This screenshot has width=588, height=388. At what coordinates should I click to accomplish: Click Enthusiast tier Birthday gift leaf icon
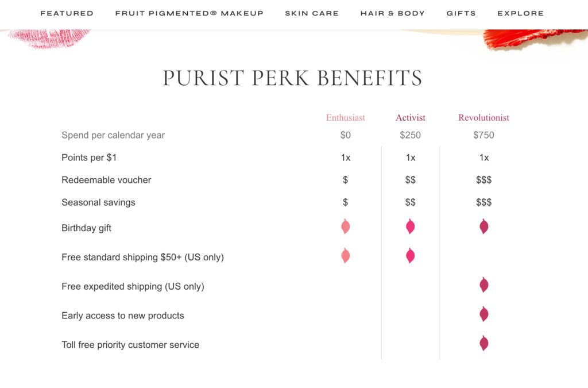345,227
